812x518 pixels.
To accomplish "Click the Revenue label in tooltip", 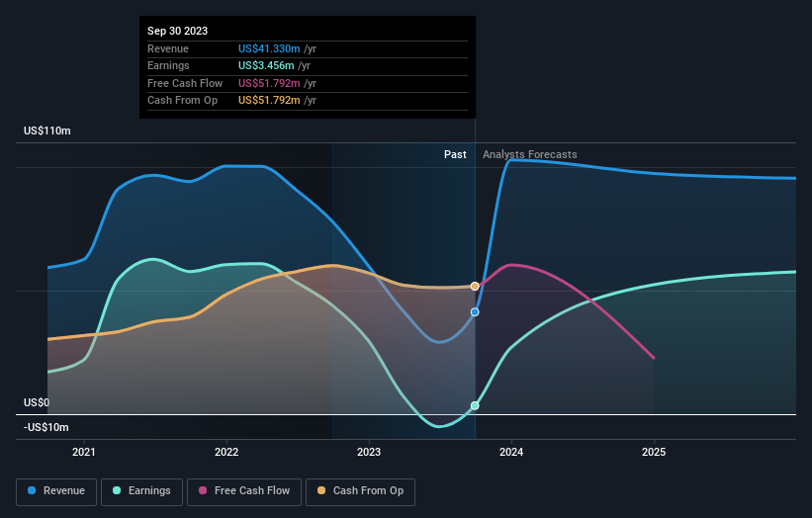I will click(x=168, y=48).
